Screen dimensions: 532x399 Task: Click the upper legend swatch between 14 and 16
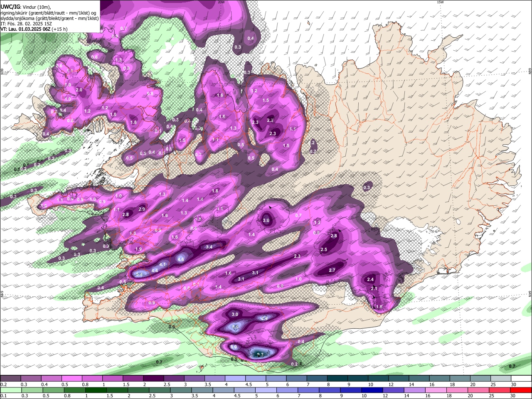pos(419,378)
